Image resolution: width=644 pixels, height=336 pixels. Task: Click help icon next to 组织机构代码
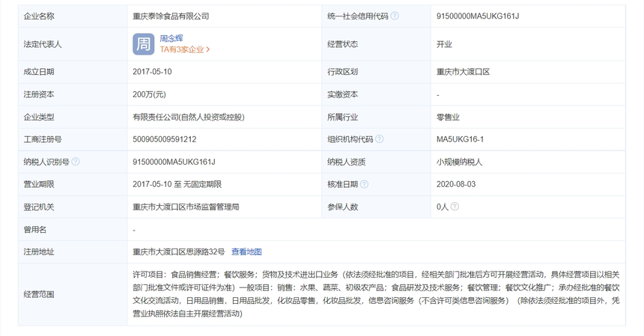point(380,139)
